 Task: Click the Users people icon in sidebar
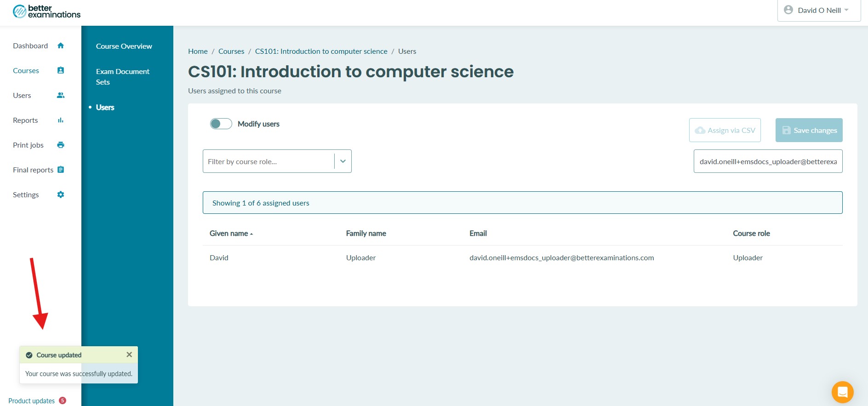tap(61, 95)
